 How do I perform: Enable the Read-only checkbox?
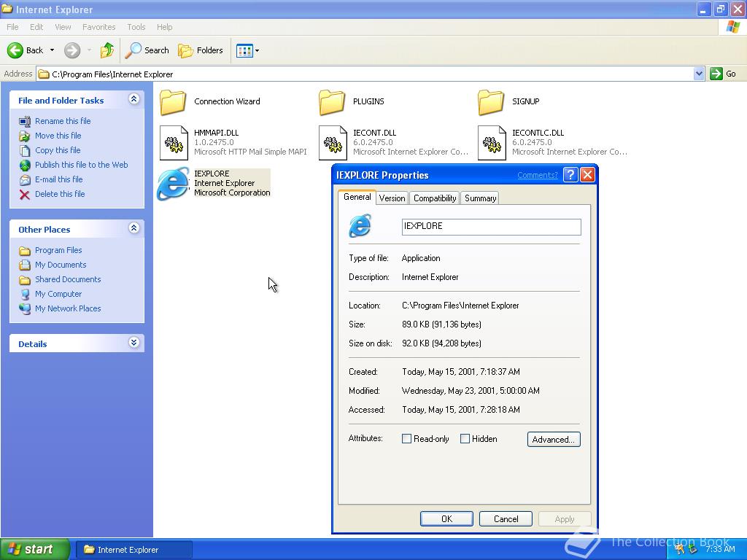point(406,438)
